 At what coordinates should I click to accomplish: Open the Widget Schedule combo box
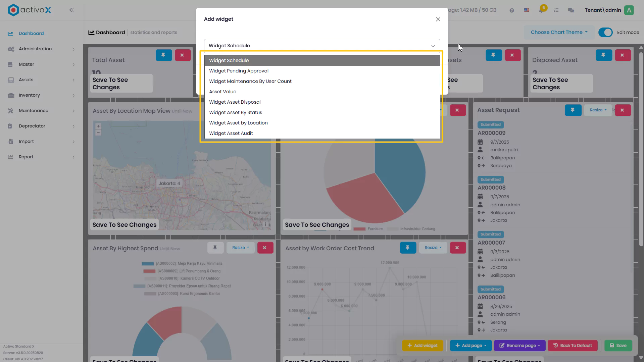coord(322,46)
